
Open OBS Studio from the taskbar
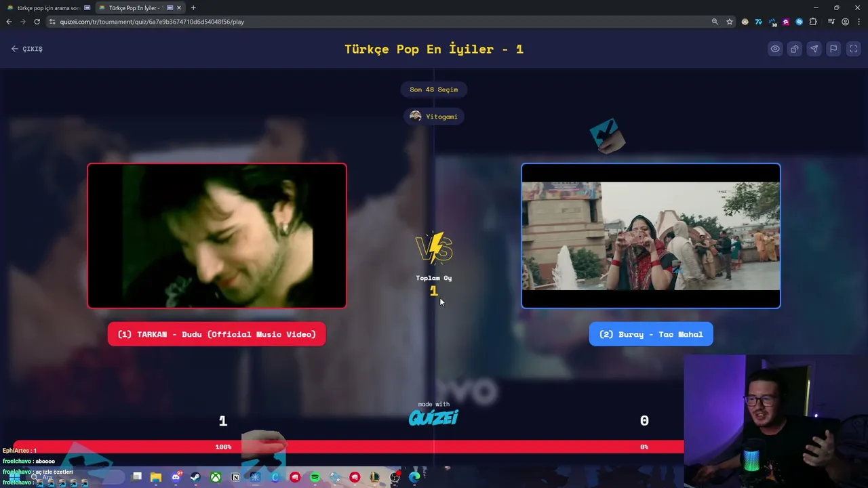395,477
